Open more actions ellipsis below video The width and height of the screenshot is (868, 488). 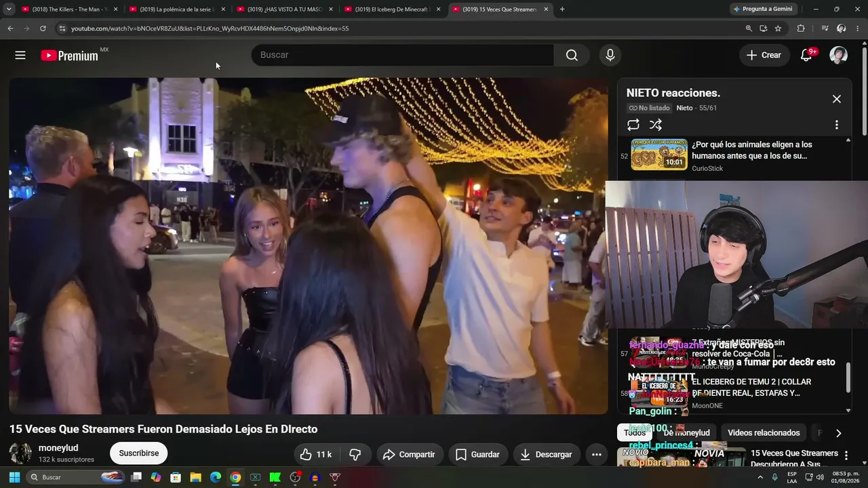pyautogui.click(x=596, y=454)
